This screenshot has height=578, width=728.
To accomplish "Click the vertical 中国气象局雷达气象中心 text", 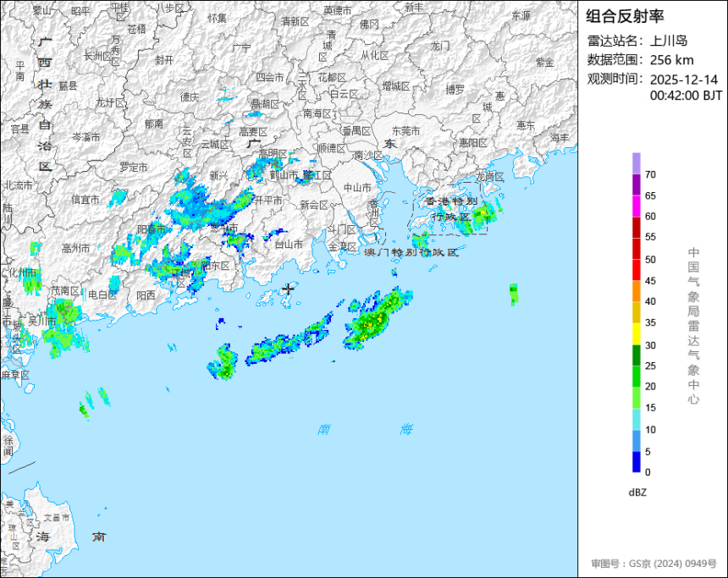I will pyautogui.click(x=693, y=326).
